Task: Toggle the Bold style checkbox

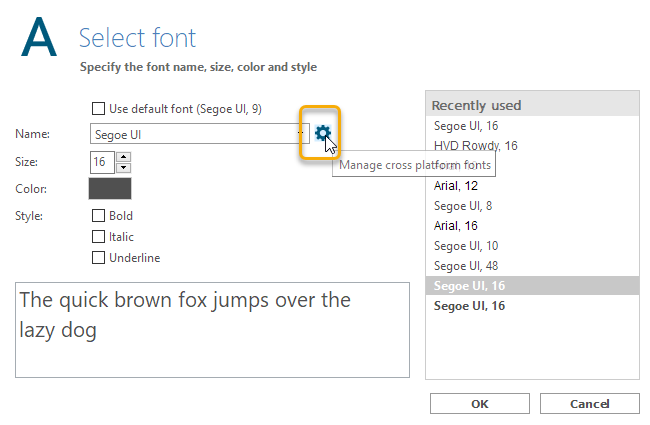Action: pyautogui.click(x=98, y=215)
